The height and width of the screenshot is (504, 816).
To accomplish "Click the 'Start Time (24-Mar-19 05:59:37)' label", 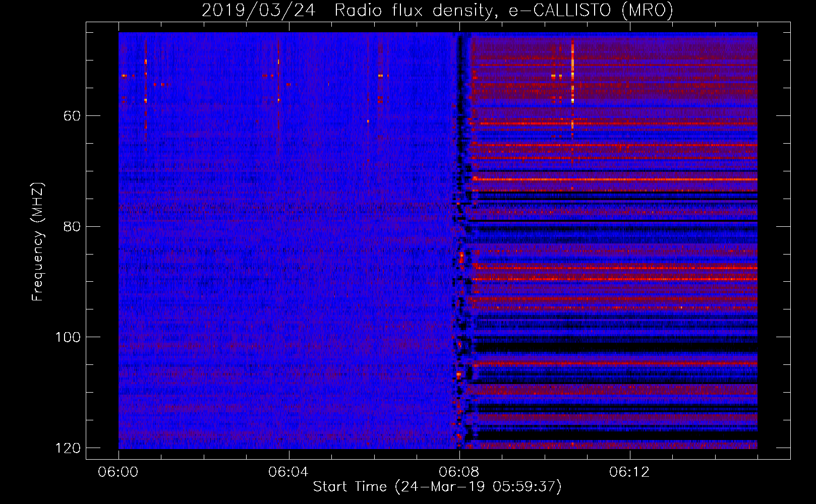I will click(437, 487).
